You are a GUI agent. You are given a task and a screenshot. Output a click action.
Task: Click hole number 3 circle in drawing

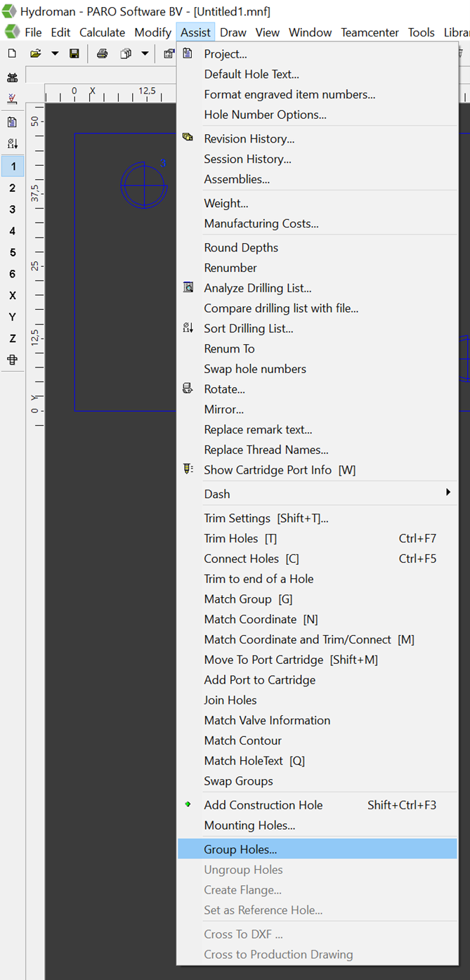143,185
